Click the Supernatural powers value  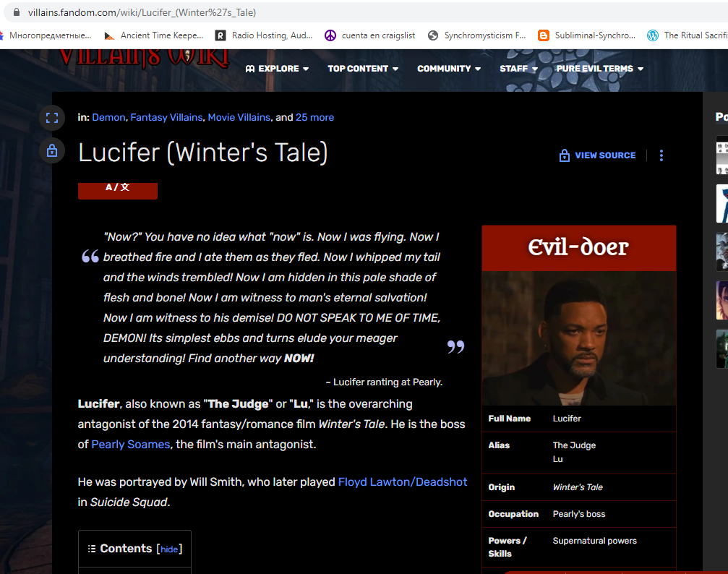tap(594, 541)
